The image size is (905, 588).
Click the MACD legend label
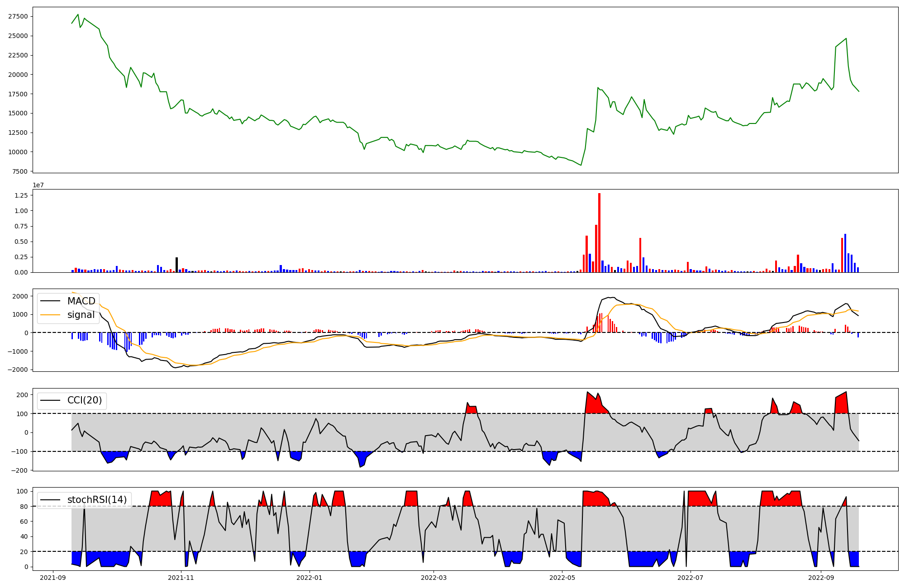(x=81, y=301)
